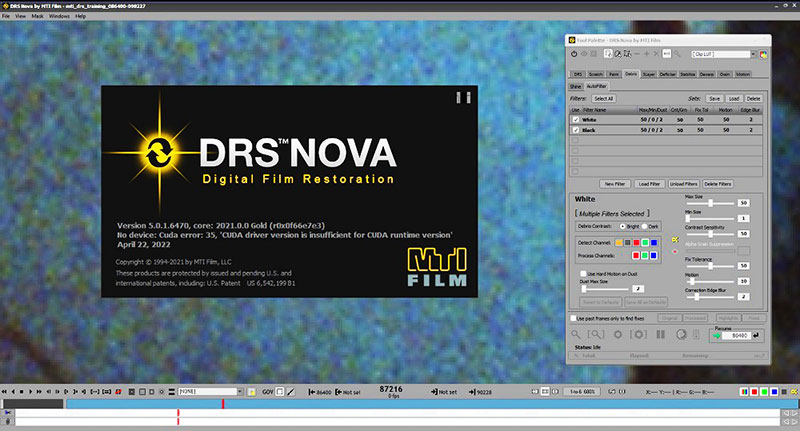Open the [NONE] dropdown in bottom bar
This screenshot has height=431, width=800.
240,392
